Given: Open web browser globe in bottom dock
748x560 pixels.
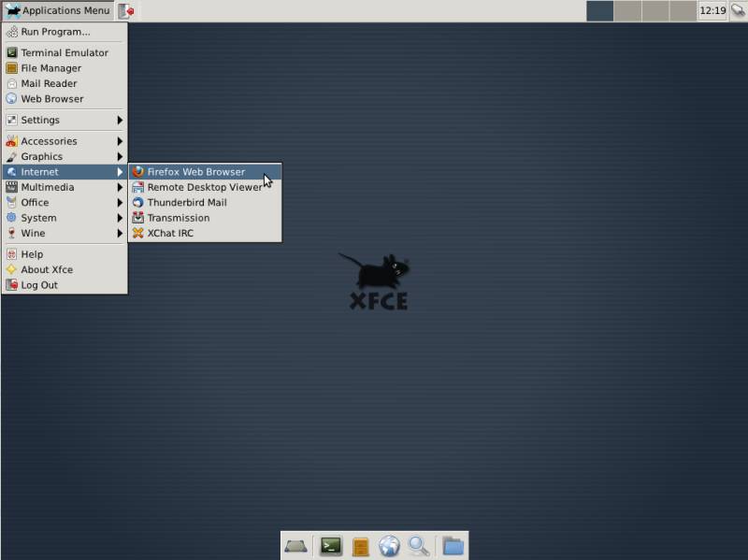Looking at the screenshot, I should coord(389,546).
